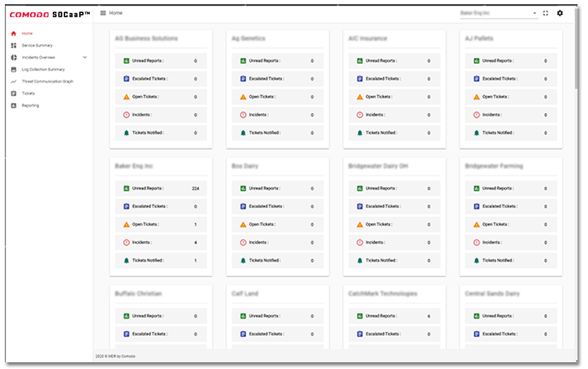Enter fullscreen mode using the top-bar icon
The width and height of the screenshot is (588, 369).
click(x=546, y=13)
